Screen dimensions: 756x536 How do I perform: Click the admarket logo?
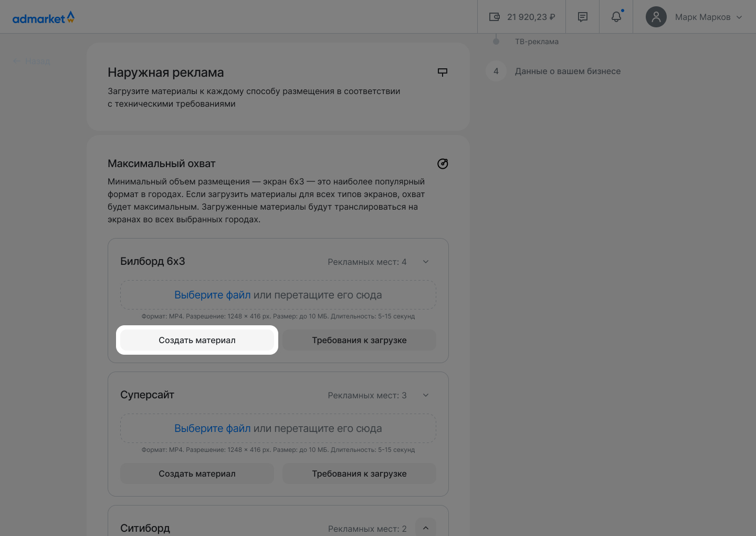coord(43,18)
